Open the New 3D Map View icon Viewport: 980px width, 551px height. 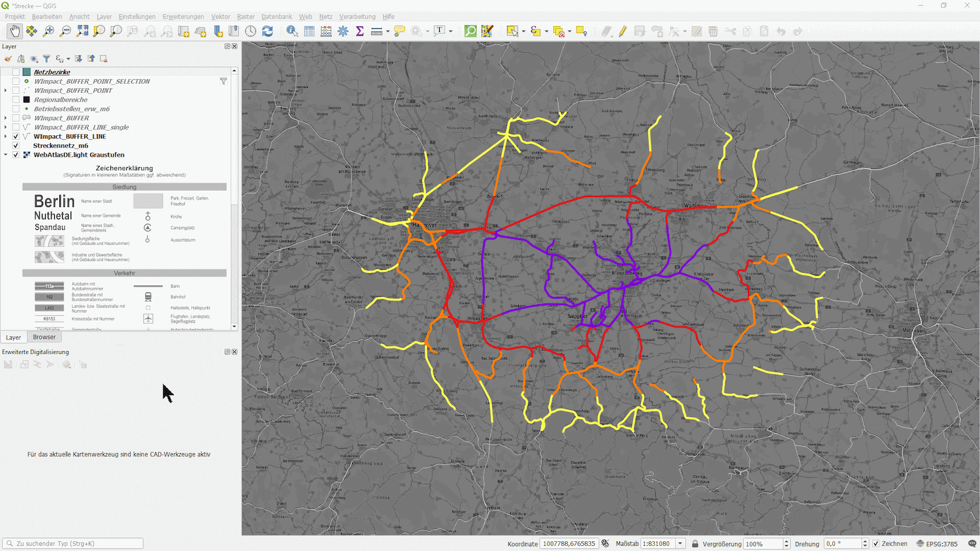coord(201,31)
